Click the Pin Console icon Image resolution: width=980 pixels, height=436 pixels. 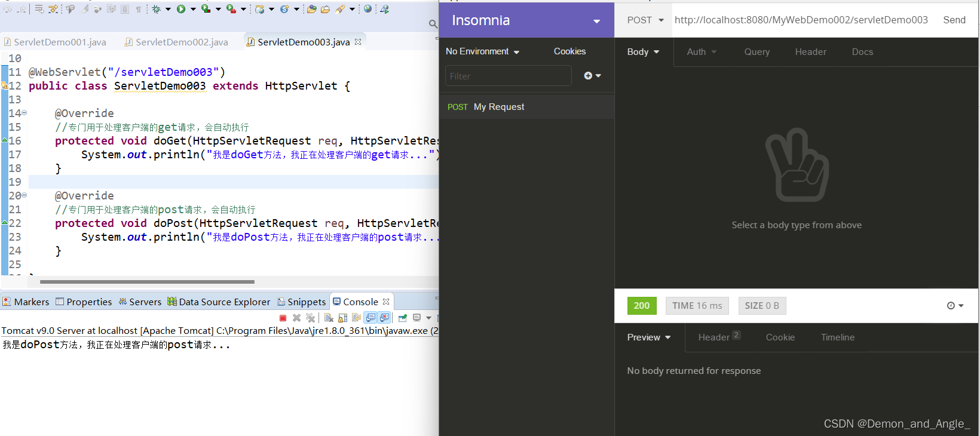coord(403,318)
